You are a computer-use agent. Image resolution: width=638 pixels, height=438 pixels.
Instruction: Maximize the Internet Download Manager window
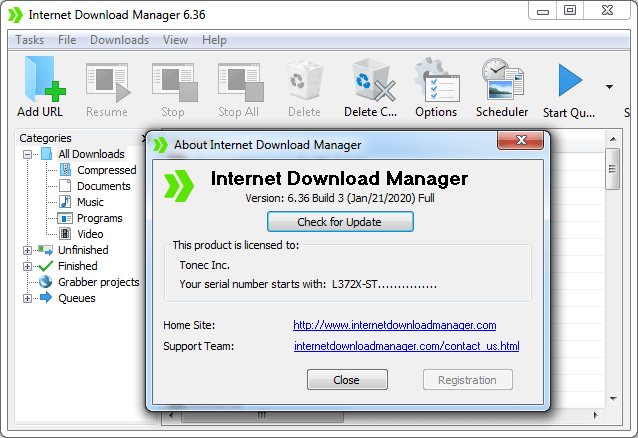point(570,11)
